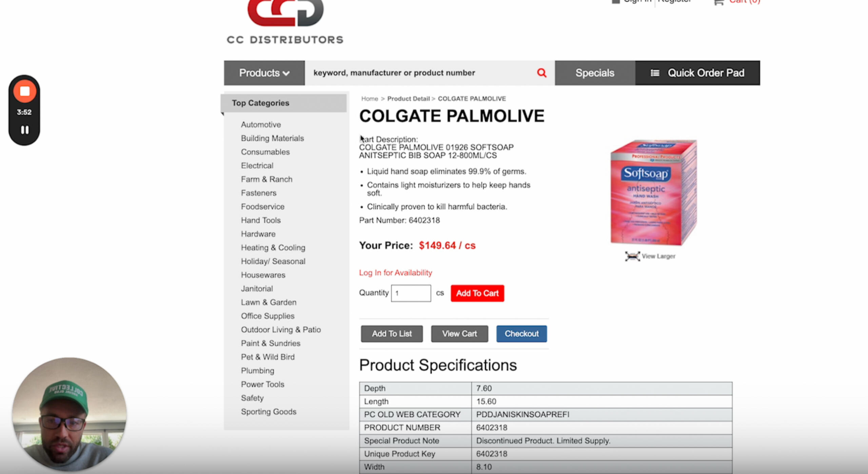The image size is (868, 474).
Task: Click the Add To Cart button
Action: coord(477,293)
